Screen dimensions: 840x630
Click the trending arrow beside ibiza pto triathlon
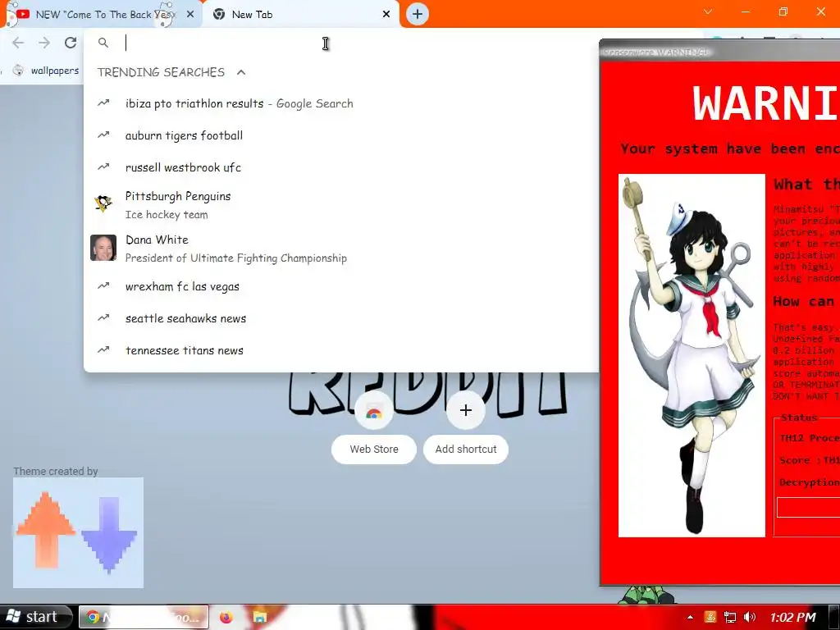(x=103, y=103)
